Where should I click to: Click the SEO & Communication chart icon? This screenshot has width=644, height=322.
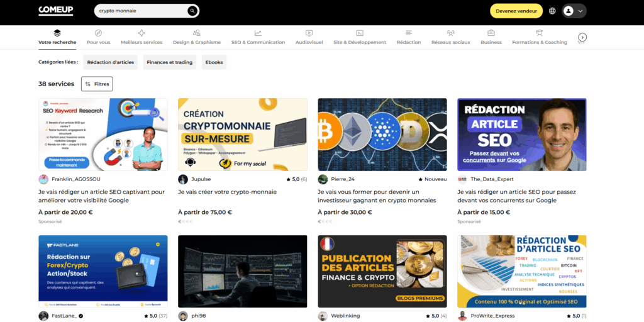(258, 33)
